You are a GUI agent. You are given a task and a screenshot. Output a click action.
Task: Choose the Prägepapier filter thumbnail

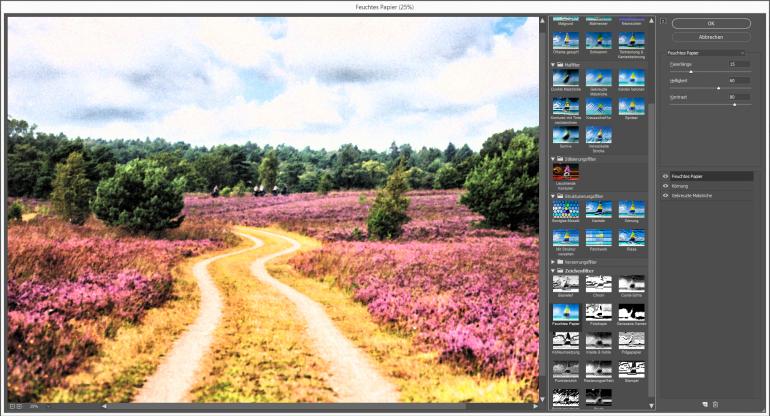(x=632, y=340)
